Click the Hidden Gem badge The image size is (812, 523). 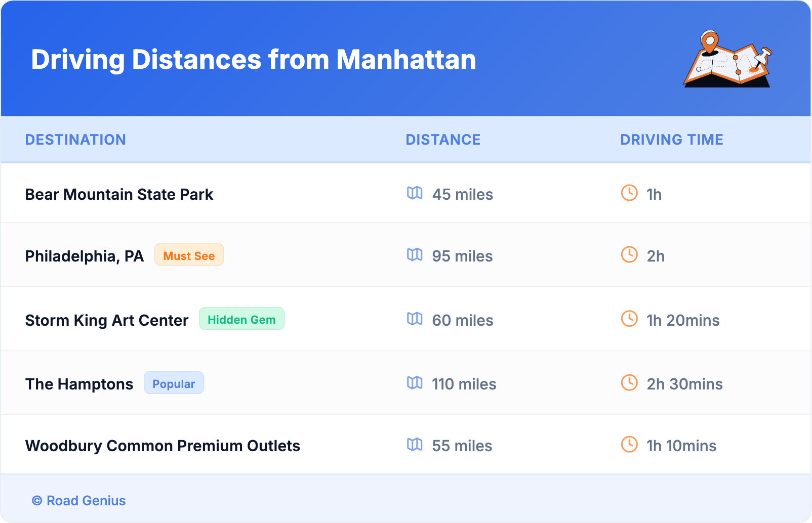[241, 319]
